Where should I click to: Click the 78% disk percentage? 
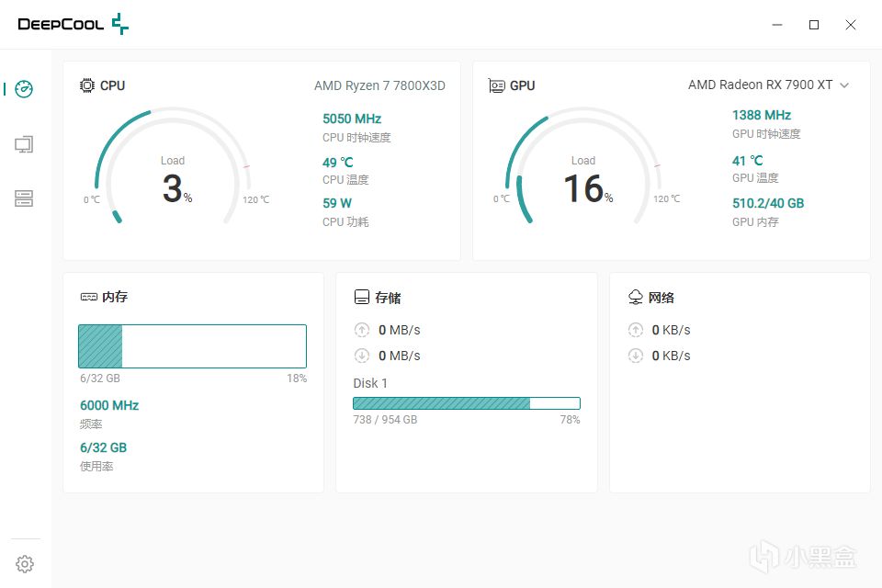(570, 420)
